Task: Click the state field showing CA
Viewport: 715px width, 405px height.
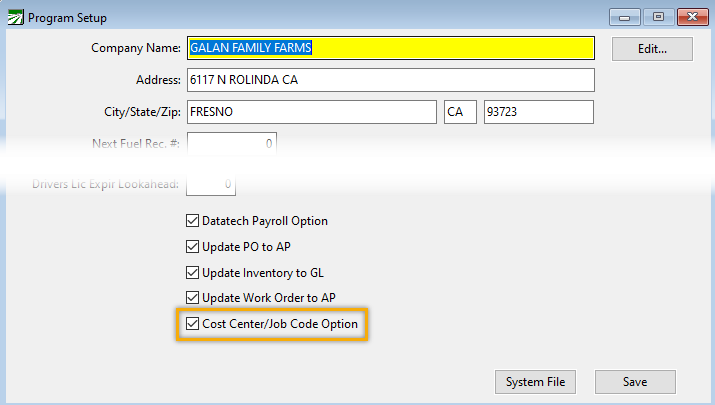Action: [x=460, y=112]
